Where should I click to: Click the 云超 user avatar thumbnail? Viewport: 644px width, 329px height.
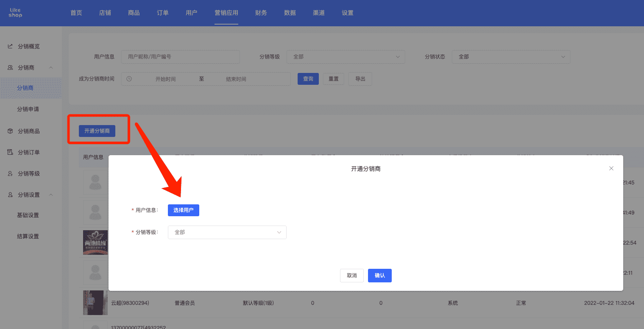(95, 303)
